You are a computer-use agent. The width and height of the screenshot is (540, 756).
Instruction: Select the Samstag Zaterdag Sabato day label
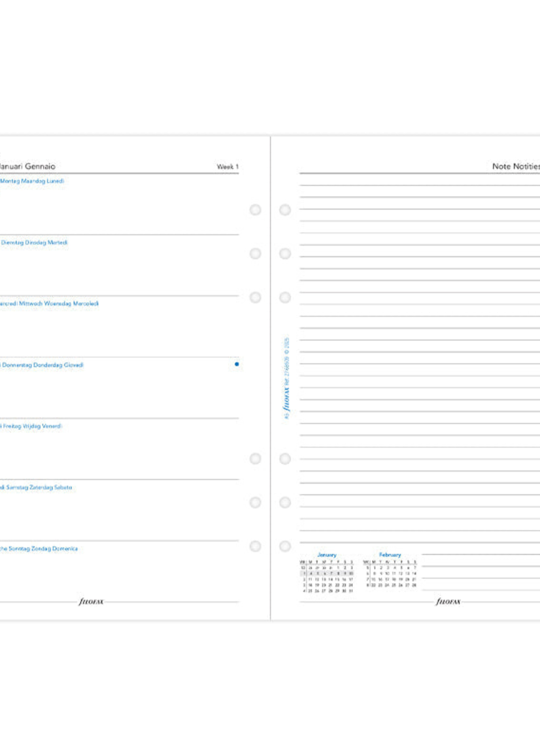click(x=36, y=487)
